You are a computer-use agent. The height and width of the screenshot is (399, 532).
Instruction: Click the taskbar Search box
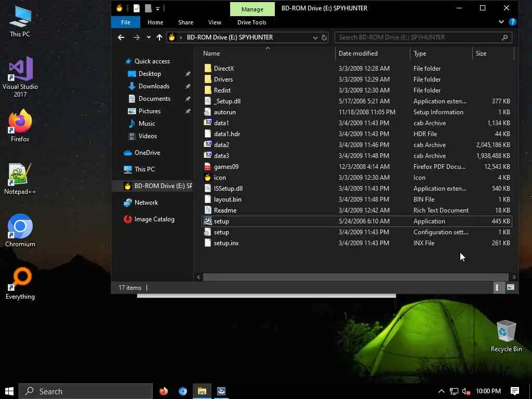[x=86, y=391]
